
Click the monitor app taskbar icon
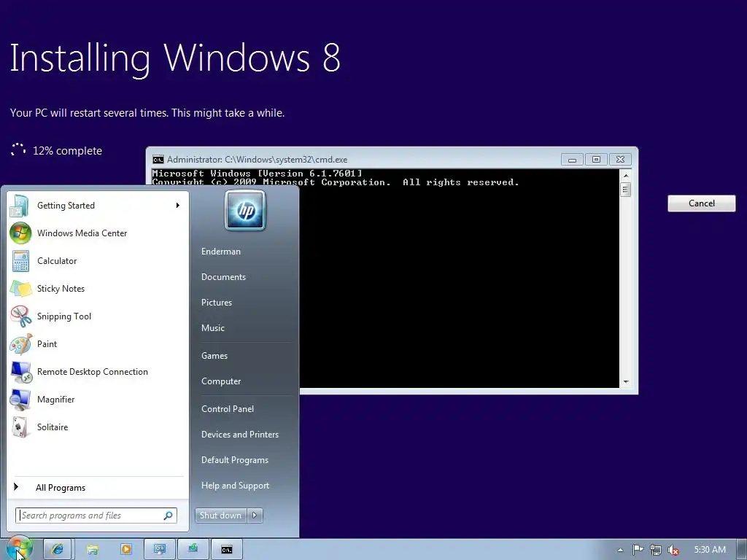point(160,550)
